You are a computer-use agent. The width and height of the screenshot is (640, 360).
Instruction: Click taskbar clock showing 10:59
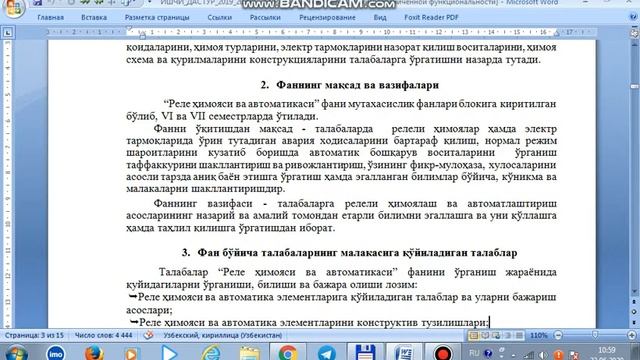pyautogui.click(x=606, y=350)
